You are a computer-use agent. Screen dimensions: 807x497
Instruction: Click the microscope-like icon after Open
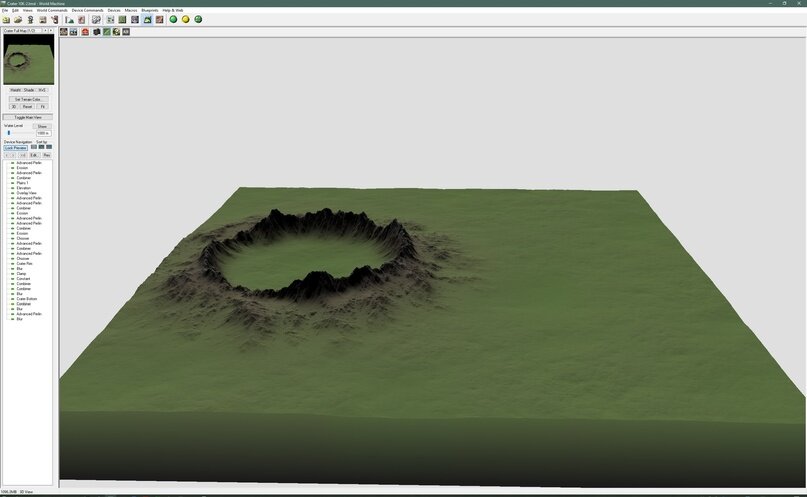click(30, 20)
